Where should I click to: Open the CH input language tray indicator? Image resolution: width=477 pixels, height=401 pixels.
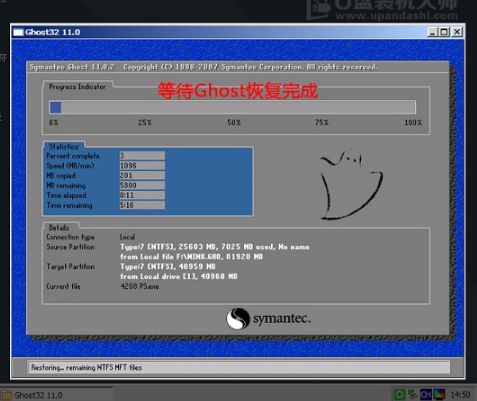pyautogui.click(x=426, y=394)
